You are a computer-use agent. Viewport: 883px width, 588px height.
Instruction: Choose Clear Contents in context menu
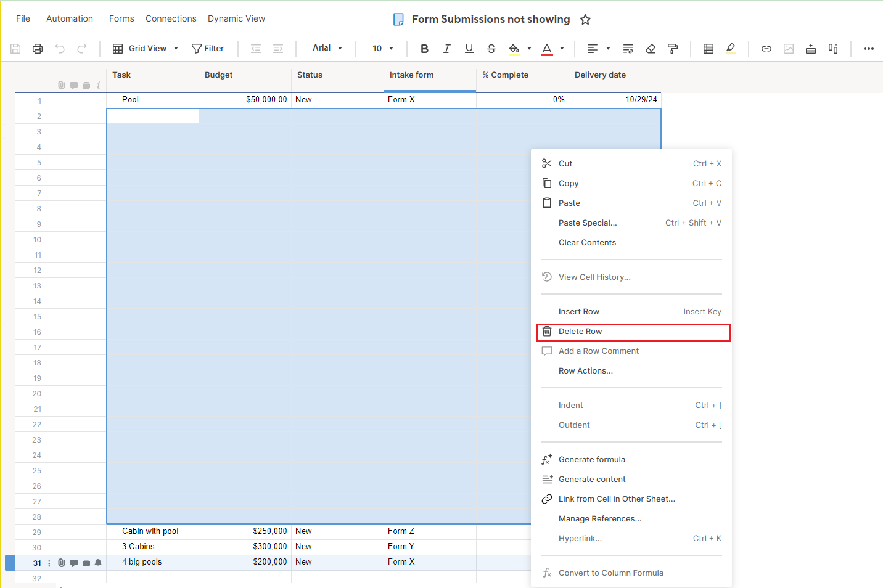pos(631,243)
